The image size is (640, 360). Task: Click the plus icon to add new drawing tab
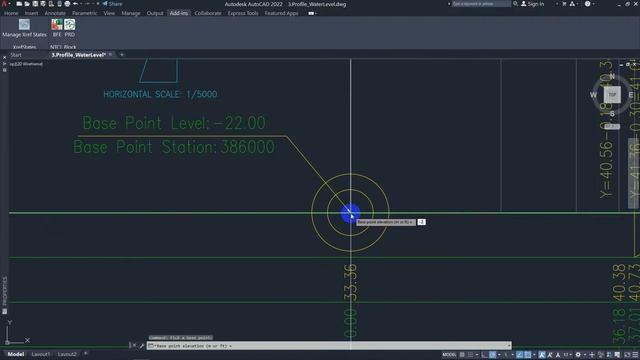point(122,54)
